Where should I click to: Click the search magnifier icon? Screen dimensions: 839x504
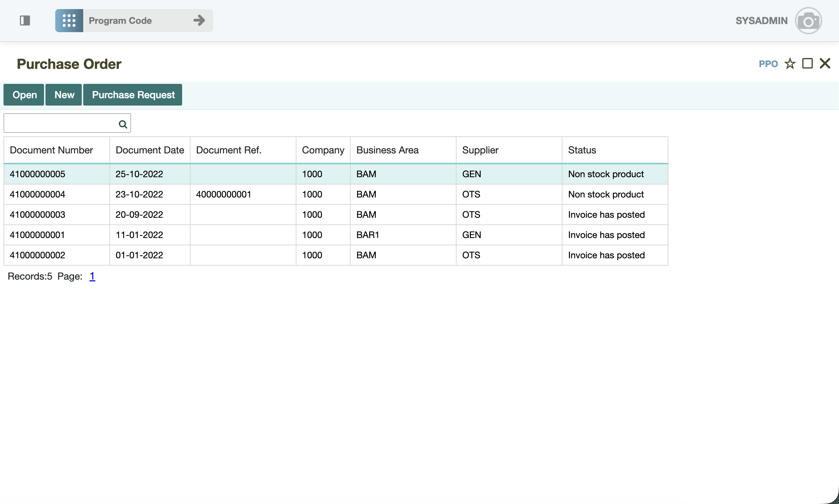coord(123,124)
